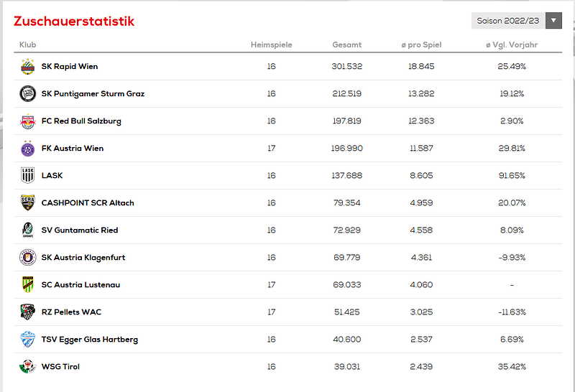Click the Zuschauerstatistik heading

[x=74, y=21]
